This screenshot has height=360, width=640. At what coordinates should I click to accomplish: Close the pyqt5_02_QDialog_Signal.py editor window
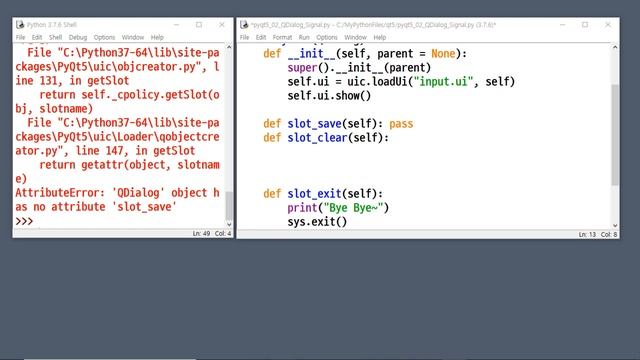pyautogui.click(x=608, y=25)
